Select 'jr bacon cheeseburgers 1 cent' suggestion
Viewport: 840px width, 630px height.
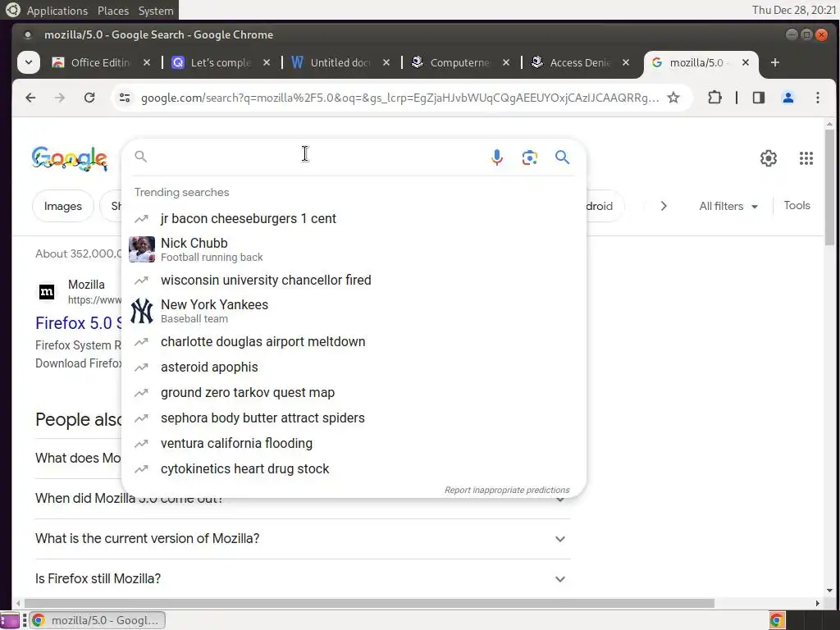pyautogui.click(x=354, y=218)
